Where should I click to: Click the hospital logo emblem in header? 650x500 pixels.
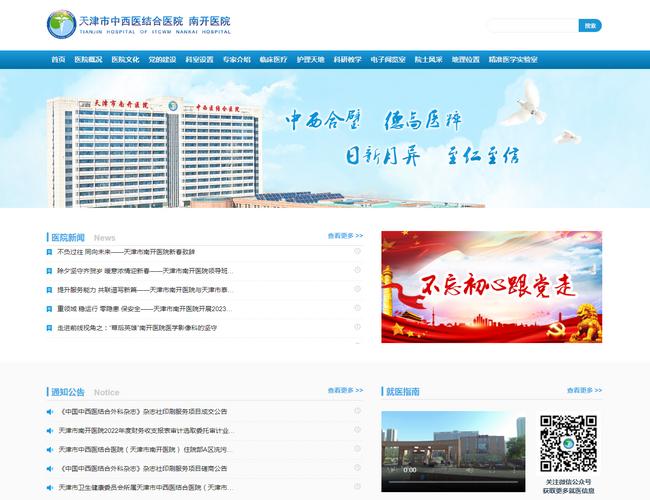tap(60, 24)
